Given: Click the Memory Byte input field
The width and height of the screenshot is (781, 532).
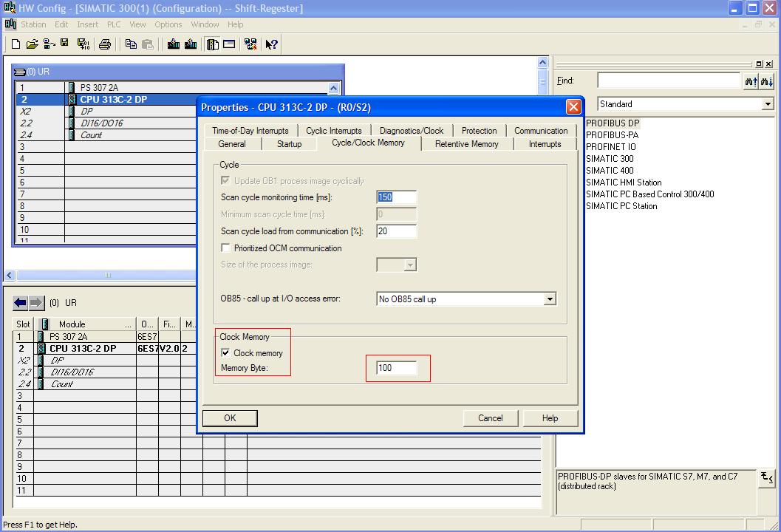Looking at the screenshot, I should (x=397, y=368).
